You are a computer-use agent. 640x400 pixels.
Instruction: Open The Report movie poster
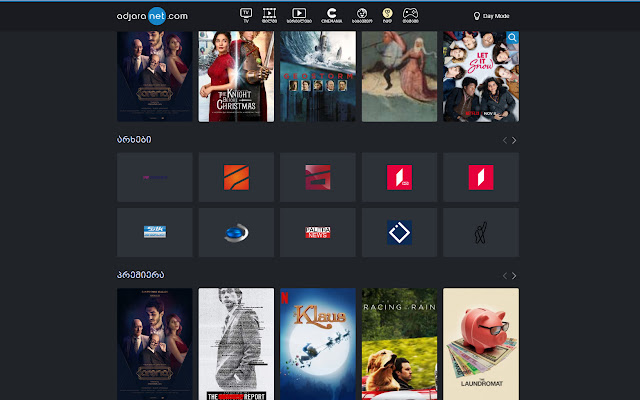click(236, 344)
